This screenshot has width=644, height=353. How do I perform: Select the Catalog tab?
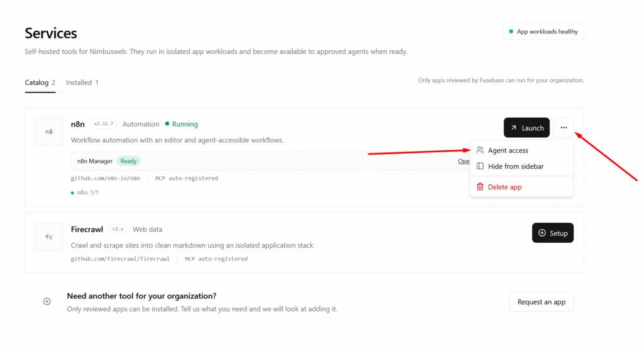[x=40, y=82]
